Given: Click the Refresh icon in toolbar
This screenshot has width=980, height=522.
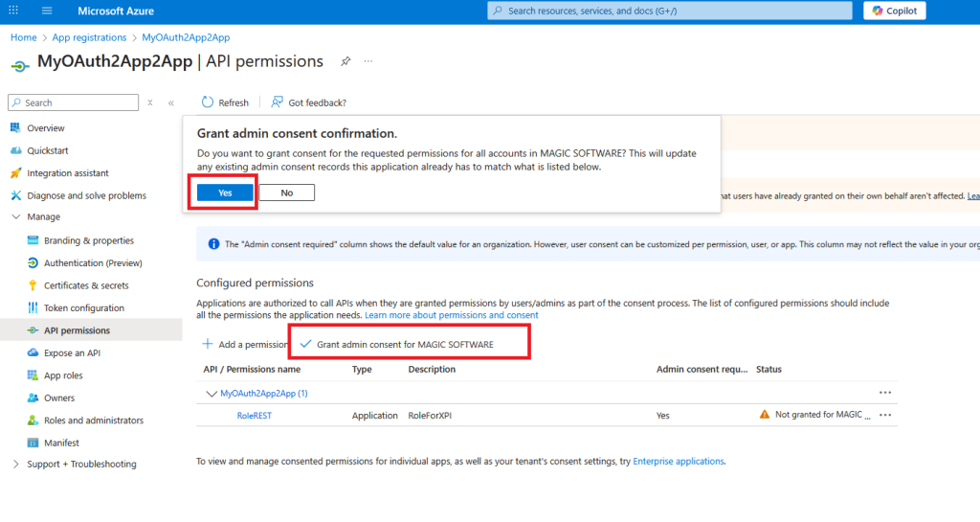Looking at the screenshot, I should [x=208, y=102].
